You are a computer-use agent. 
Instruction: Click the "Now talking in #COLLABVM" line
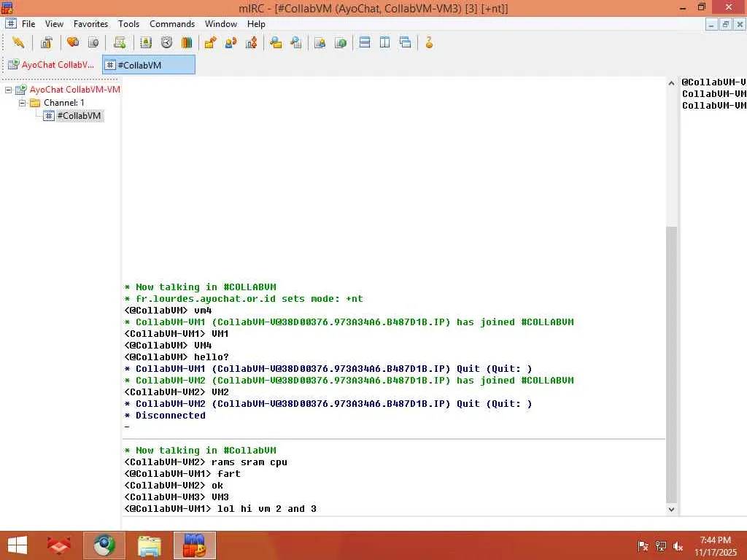pyautogui.click(x=200, y=287)
